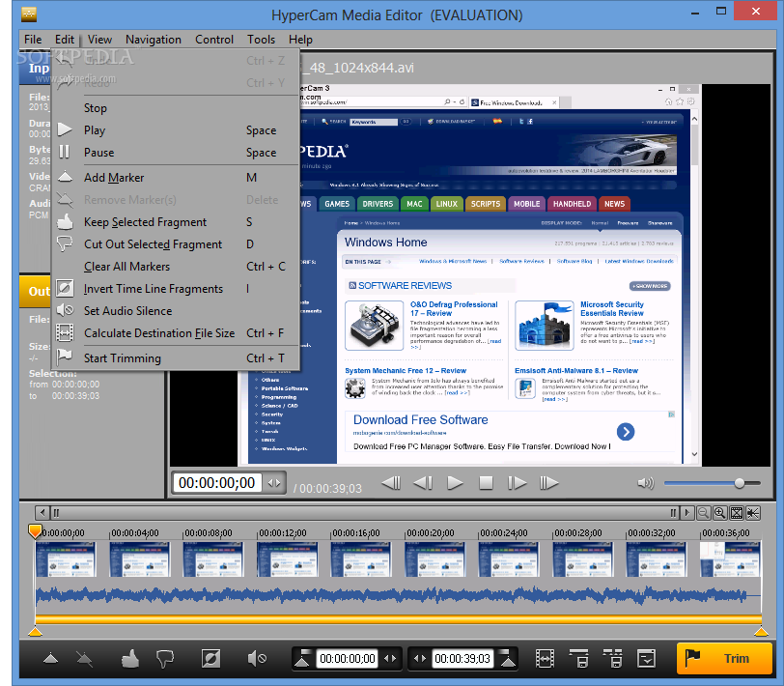This screenshot has height=686, width=784.
Task: Open the Navigation menu
Action: click(x=153, y=40)
